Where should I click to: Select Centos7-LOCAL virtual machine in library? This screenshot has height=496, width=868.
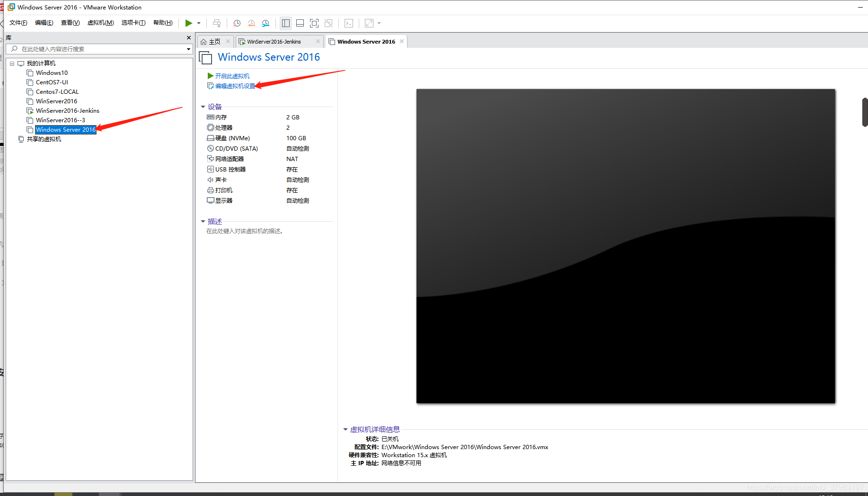pos(57,92)
